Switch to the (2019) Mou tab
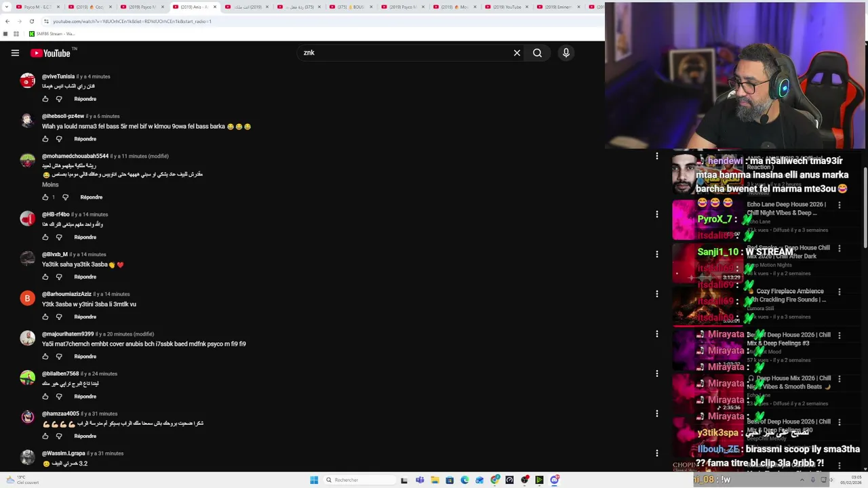Screen dimensions: 868x488 click(x=454, y=7)
